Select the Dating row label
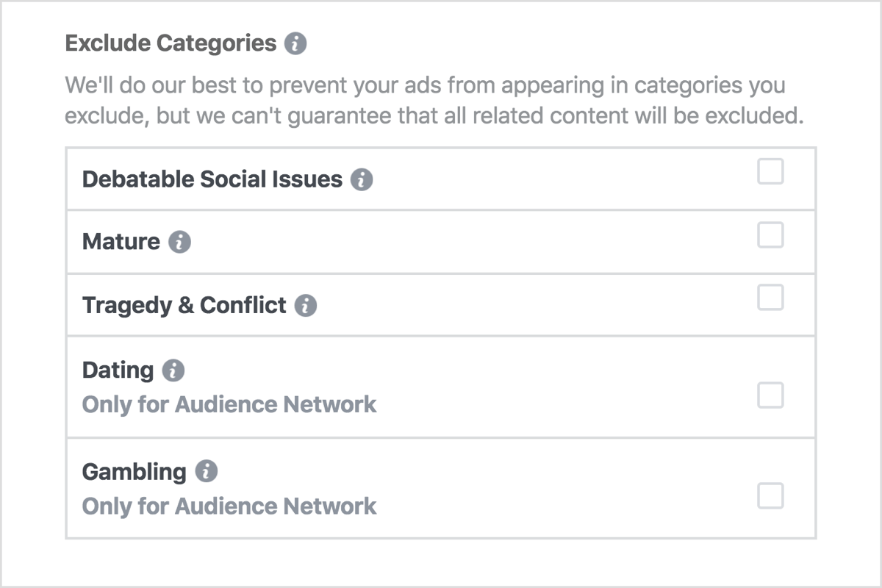The image size is (882, 588). point(118,370)
